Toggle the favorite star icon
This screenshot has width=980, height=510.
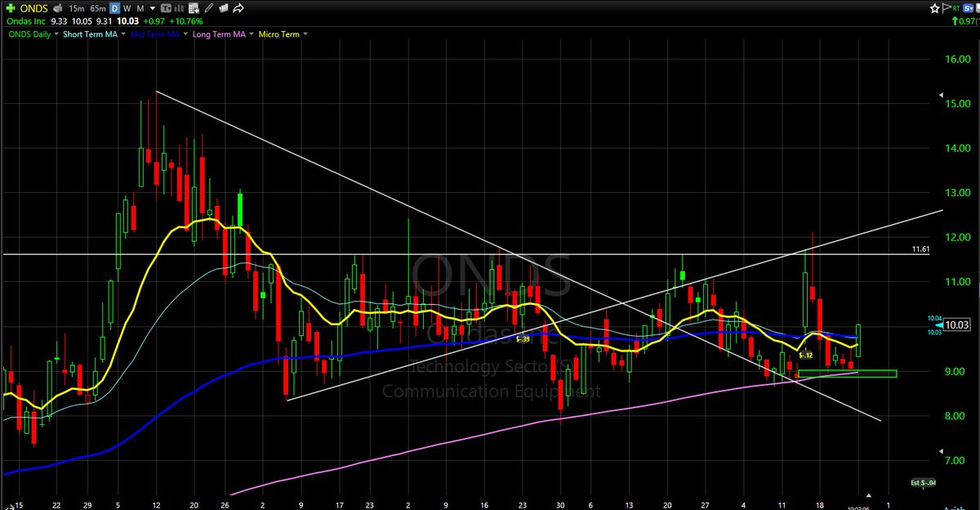[x=935, y=8]
